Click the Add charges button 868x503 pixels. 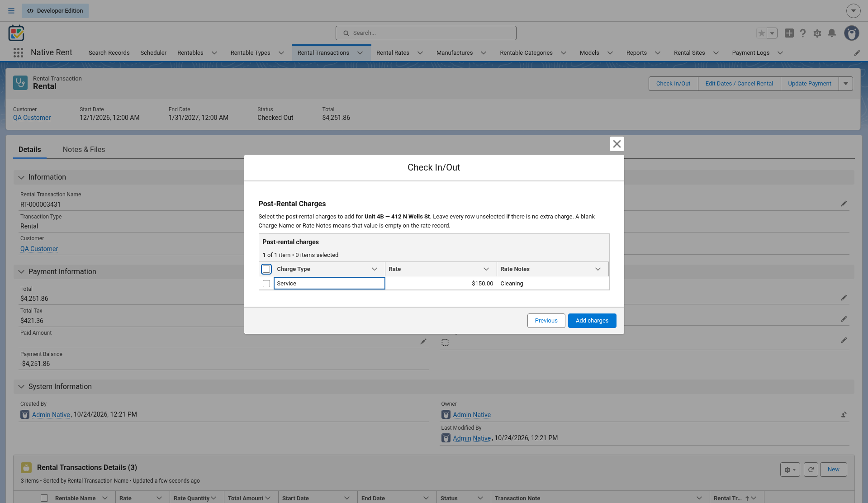[592, 321]
